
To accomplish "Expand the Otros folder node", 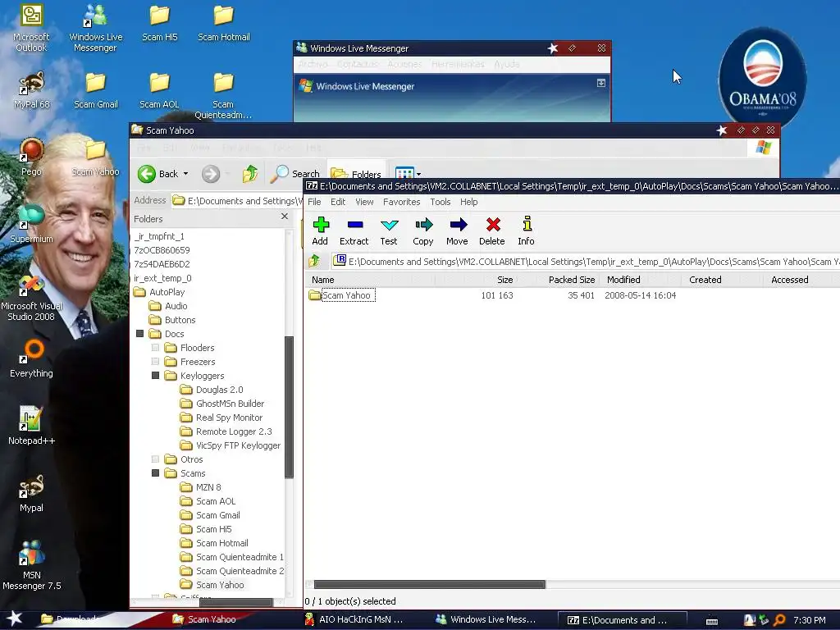I will point(155,459).
